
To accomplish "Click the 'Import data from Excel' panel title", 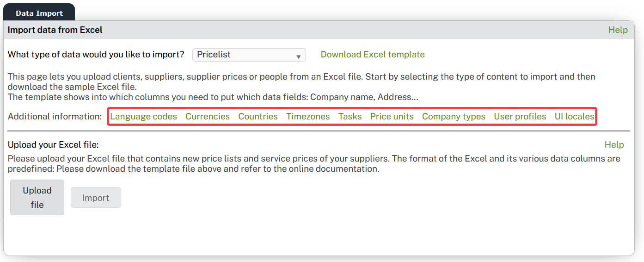I will point(55,30).
